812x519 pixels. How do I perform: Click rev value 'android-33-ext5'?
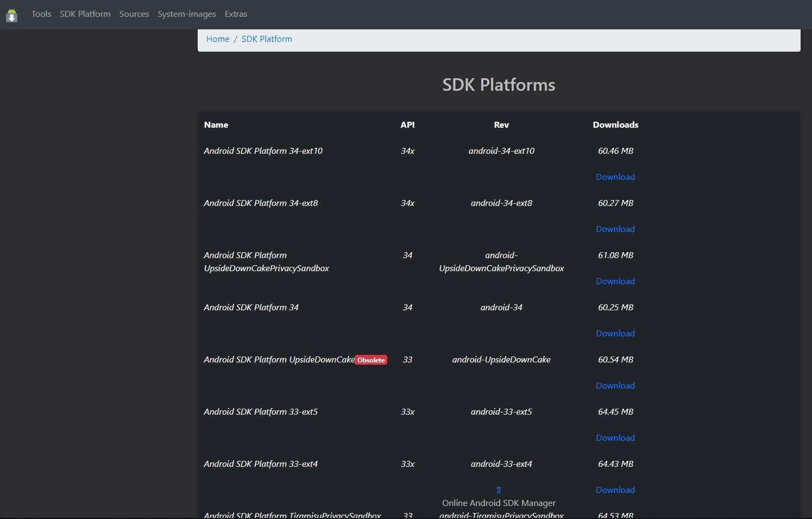coord(501,412)
